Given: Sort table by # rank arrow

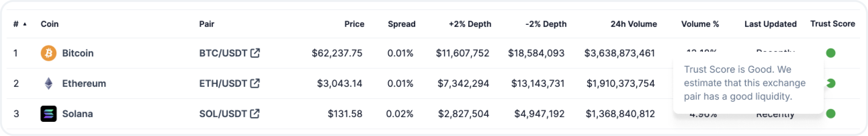Looking at the screenshot, I should pos(25,24).
